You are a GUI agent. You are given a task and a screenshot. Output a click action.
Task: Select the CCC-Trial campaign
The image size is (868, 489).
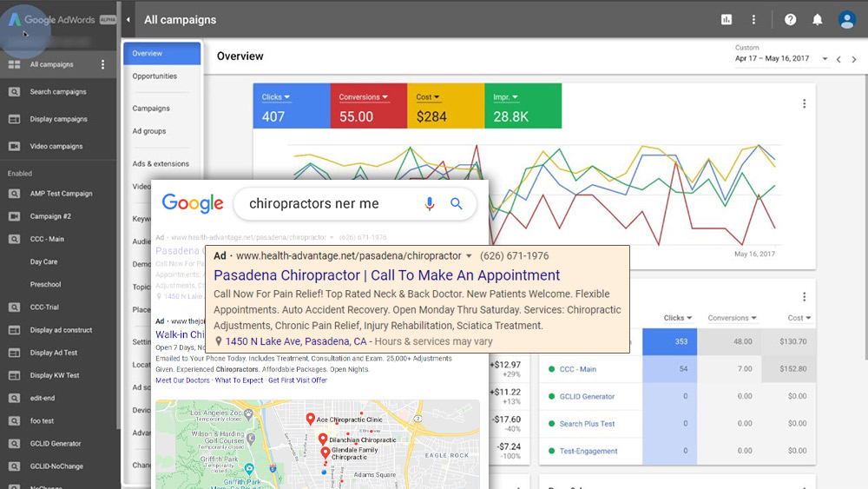tap(44, 307)
